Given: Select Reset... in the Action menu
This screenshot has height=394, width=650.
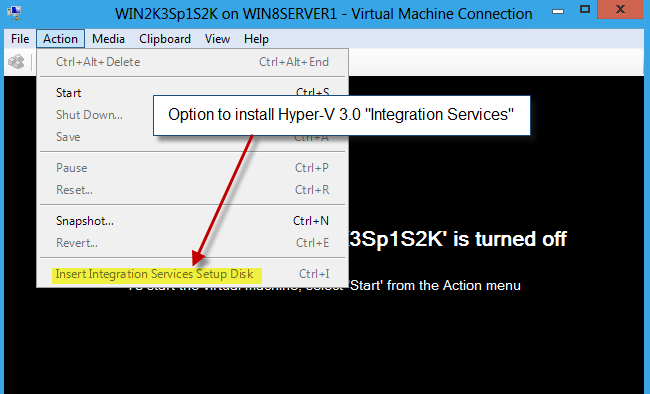Looking at the screenshot, I should pyautogui.click(x=193, y=190).
